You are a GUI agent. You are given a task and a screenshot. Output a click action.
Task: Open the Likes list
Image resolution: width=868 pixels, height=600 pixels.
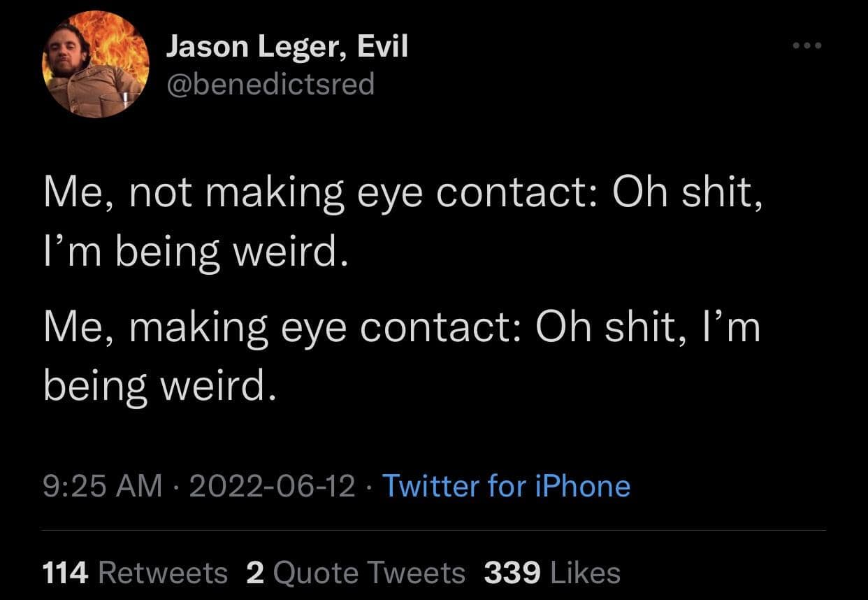(x=586, y=573)
